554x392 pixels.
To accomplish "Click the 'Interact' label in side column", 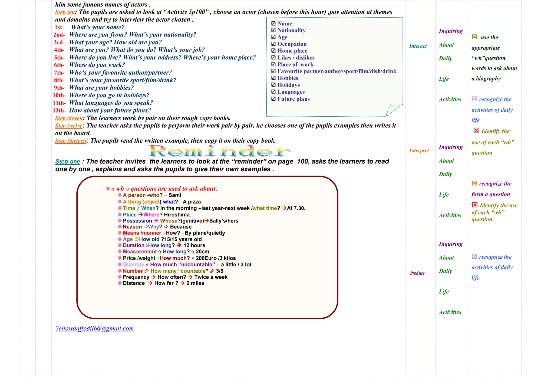I will tap(418, 46).
